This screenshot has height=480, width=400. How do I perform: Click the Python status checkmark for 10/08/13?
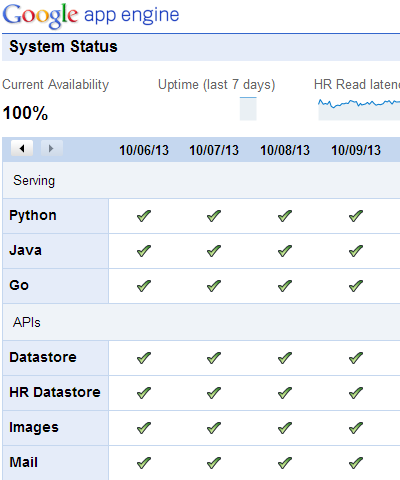coord(285,216)
